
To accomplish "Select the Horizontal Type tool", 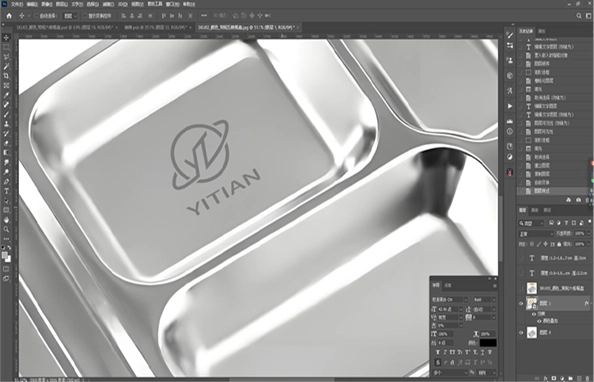I will coord(6,191).
